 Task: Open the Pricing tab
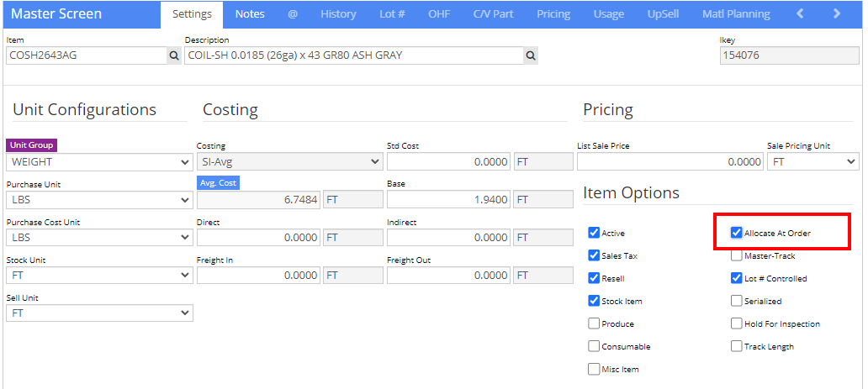[x=553, y=14]
